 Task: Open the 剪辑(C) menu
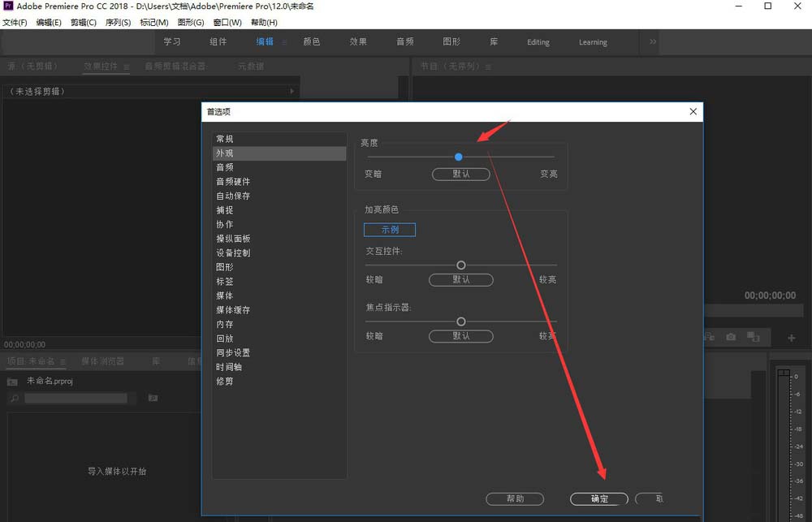tap(84, 22)
